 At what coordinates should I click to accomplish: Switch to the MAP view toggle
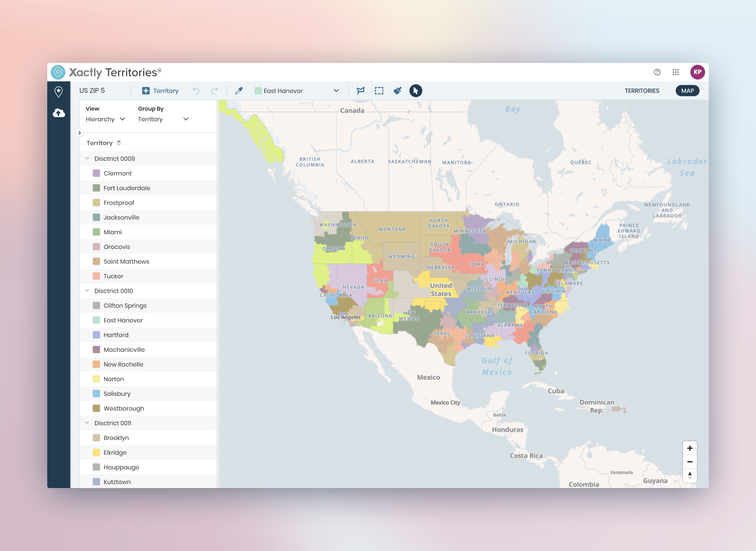tap(687, 91)
